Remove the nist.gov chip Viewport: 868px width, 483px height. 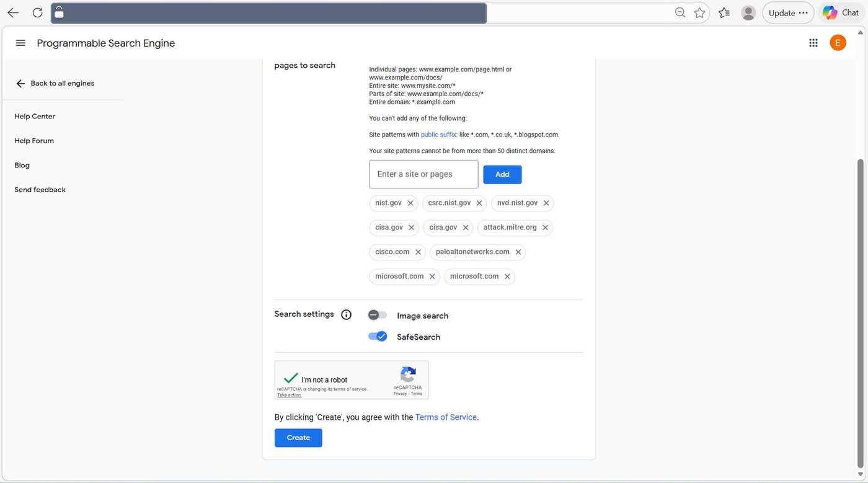410,203
